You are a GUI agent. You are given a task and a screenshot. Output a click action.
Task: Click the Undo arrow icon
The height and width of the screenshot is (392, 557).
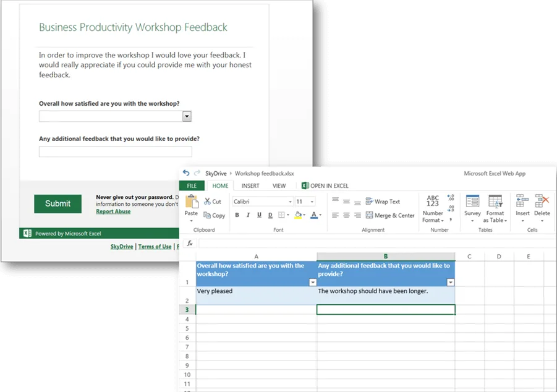(186, 174)
